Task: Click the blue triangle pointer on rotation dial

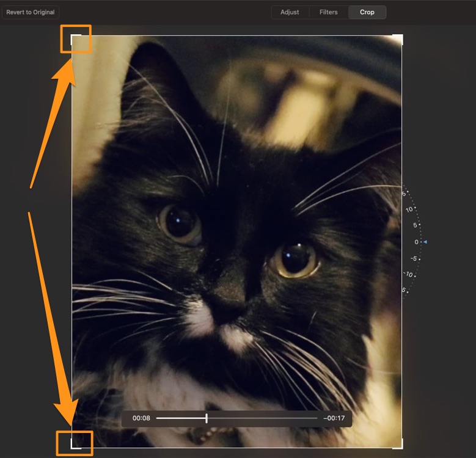Action: point(425,242)
